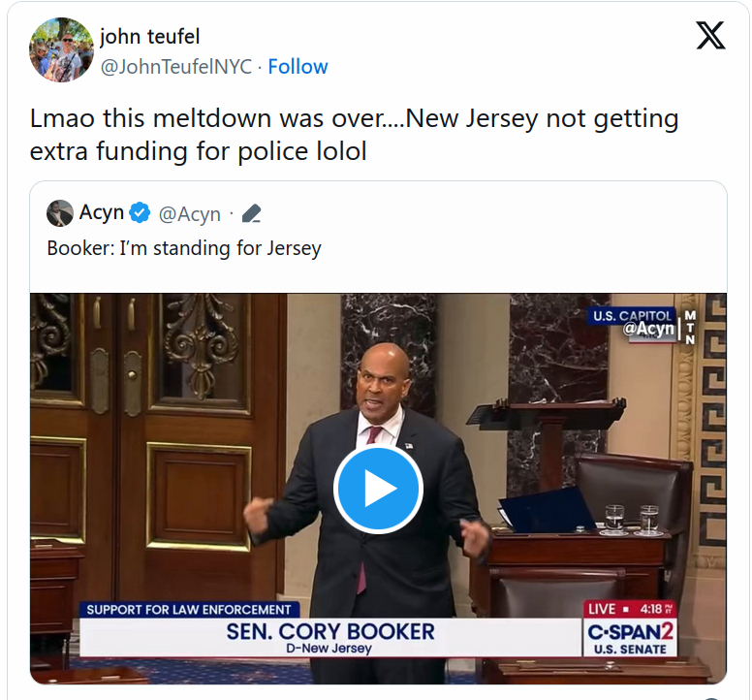This screenshot has height=700, width=752.
Task: Click the MTN watermark in video corner
Action: click(x=690, y=328)
